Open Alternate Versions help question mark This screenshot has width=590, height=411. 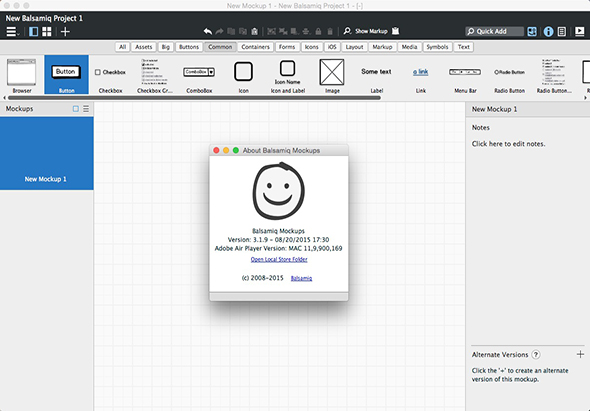536,355
